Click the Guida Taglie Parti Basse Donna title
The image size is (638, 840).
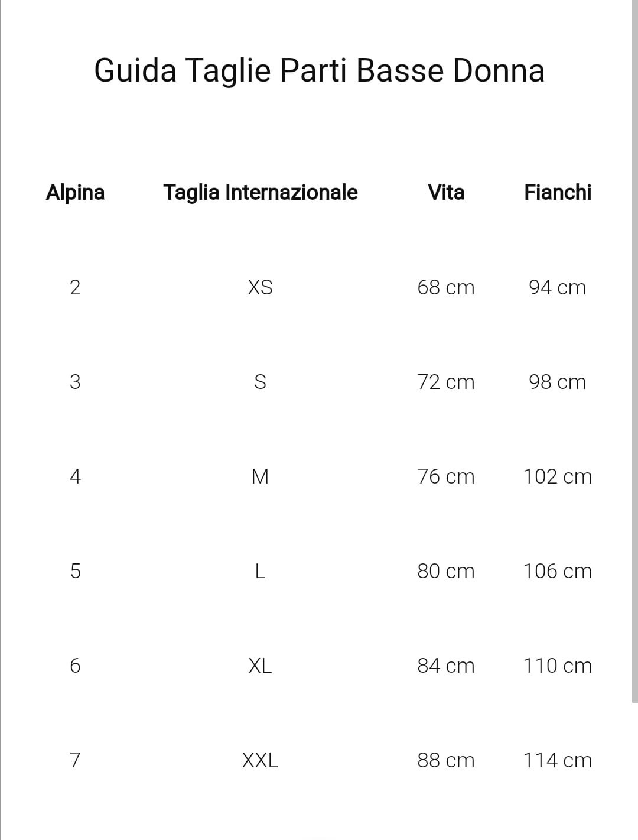click(319, 70)
